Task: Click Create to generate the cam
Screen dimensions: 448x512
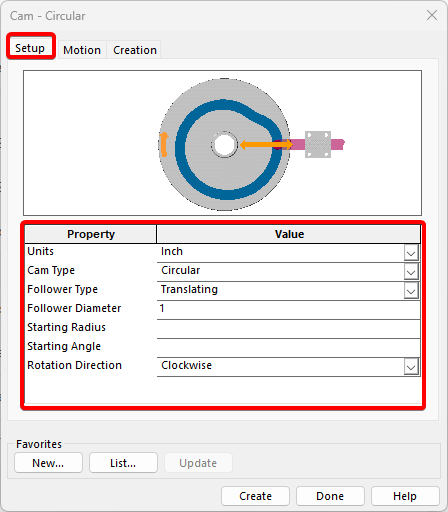Action: click(255, 496)
